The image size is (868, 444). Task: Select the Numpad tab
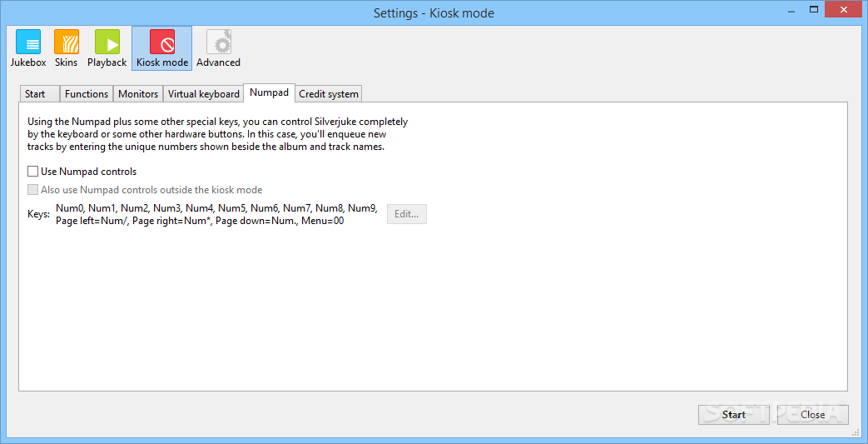[x=269, y=92]
